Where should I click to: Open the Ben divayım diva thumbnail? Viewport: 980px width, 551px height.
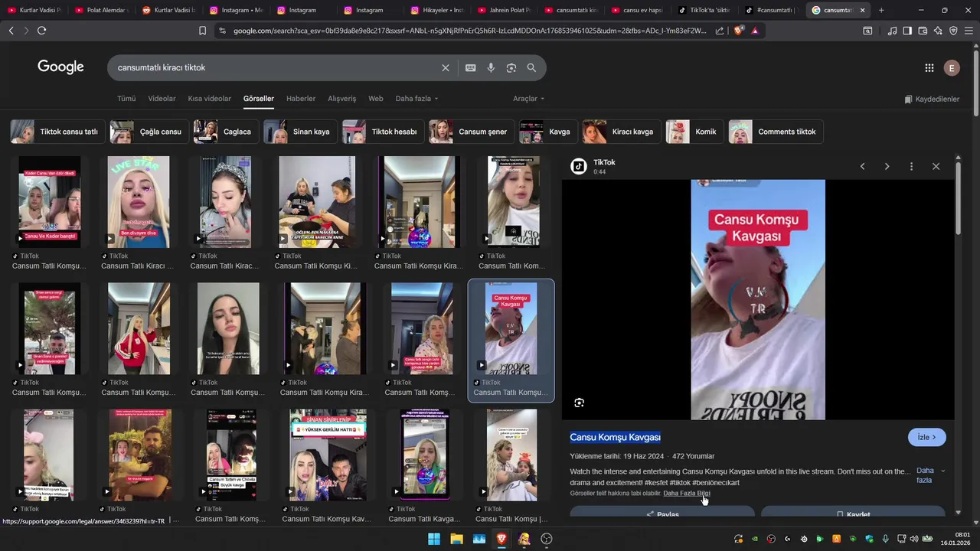[139, 202]
